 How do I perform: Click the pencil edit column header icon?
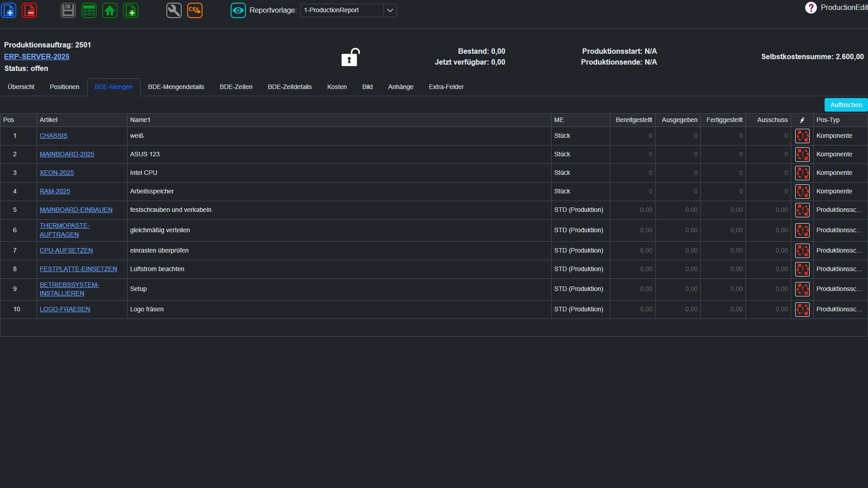(x=802, y=120)
